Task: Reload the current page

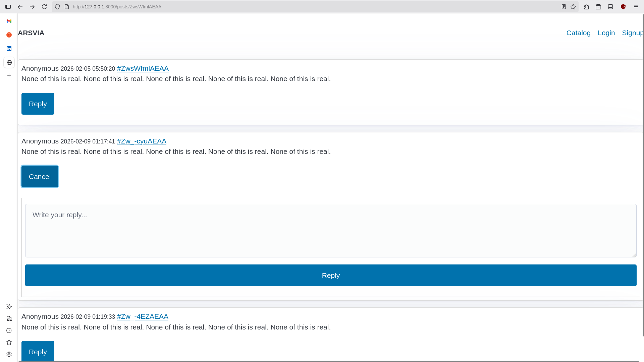Action: 44,7
